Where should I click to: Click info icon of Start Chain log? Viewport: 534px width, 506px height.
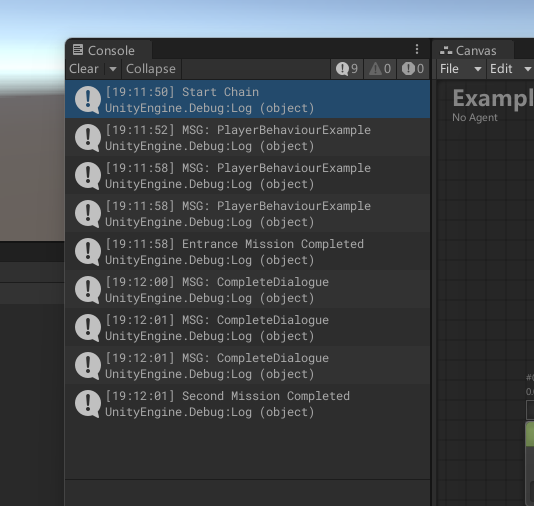coord(88,99)
